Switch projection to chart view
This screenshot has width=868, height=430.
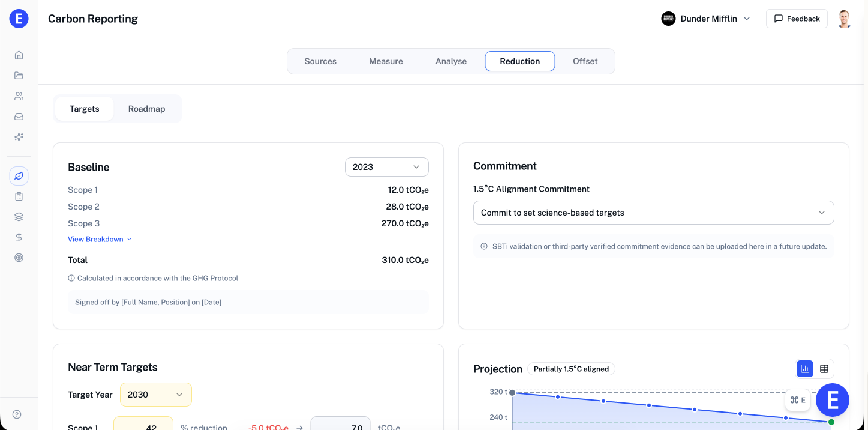[805, 369]
